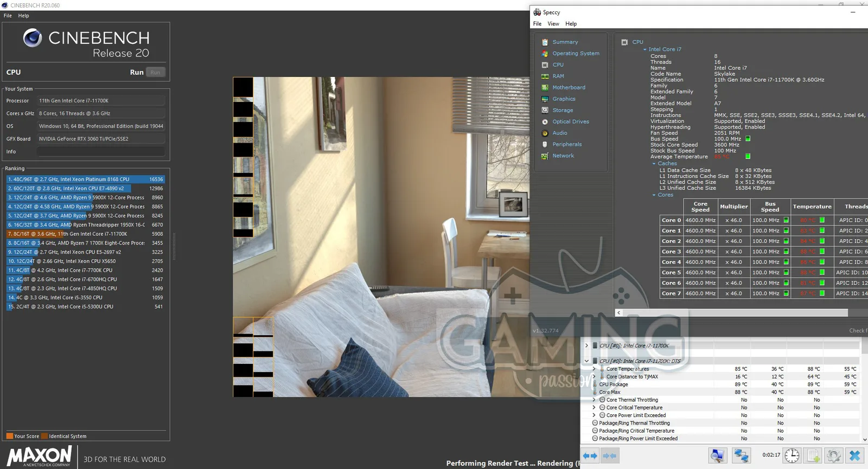Click the networked computers icon in sensor toolbar
The width and height of the screenshot is (868, 469).
(742, 455)
